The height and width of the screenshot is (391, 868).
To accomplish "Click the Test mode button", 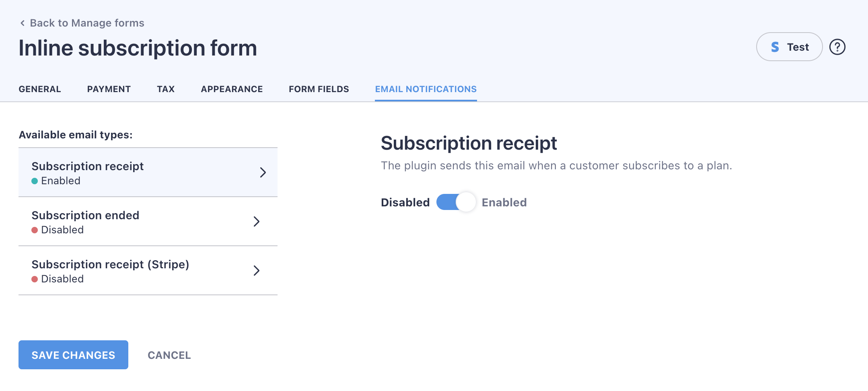I will click(x=789, y=47).
